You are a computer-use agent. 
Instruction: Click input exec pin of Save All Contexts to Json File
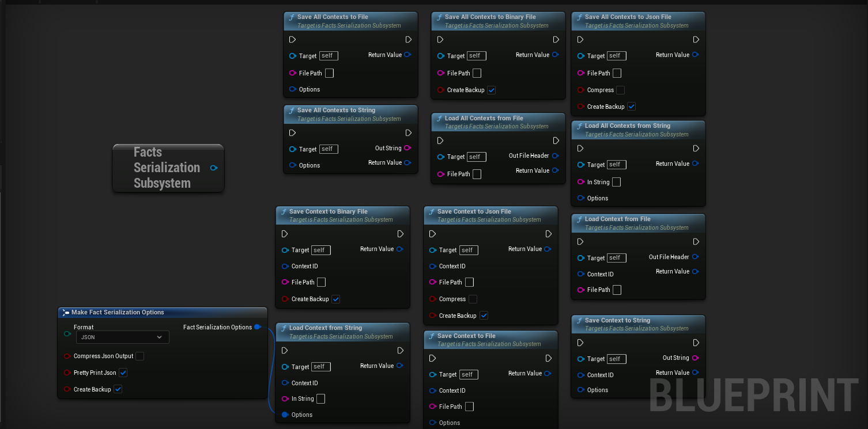[x=580, y=40]
